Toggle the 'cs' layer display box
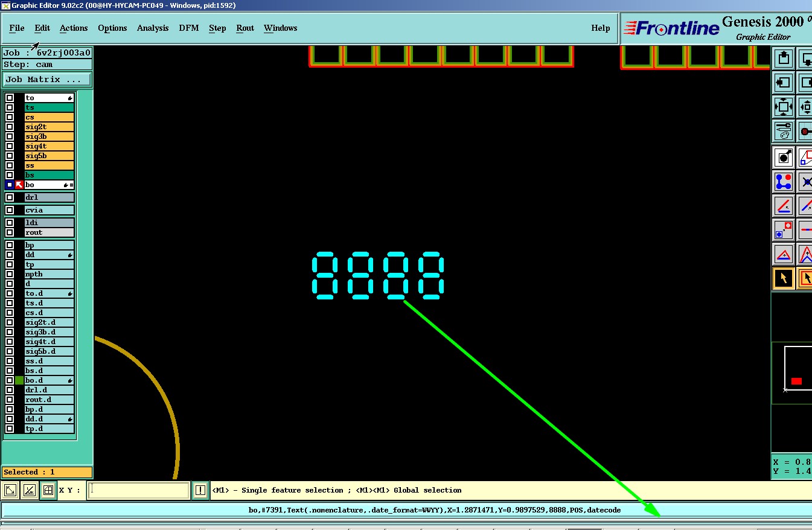This screenshot has width=812, height=530. [10, 117]
